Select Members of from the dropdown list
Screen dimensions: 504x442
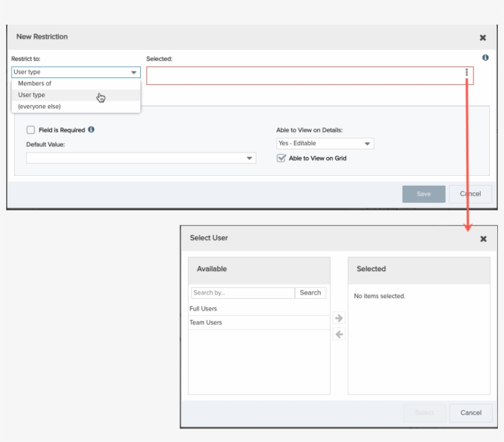click(x=34, y=83)
